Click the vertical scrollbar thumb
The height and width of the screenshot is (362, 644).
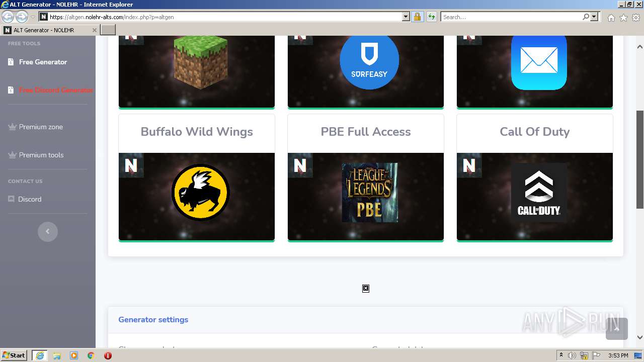click(640, 159)
